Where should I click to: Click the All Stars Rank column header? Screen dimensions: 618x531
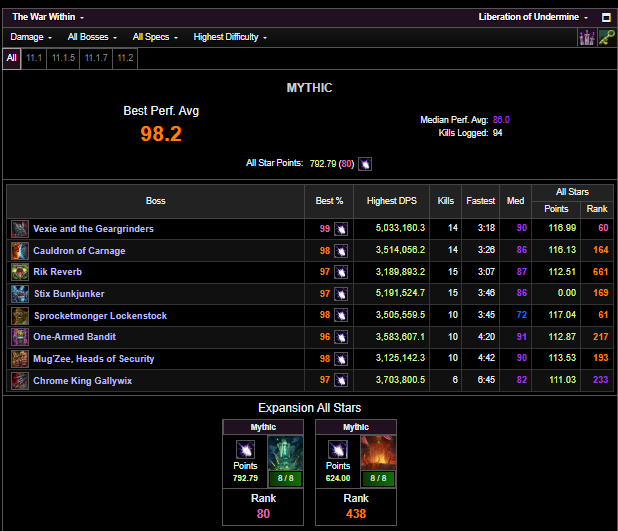597,209
